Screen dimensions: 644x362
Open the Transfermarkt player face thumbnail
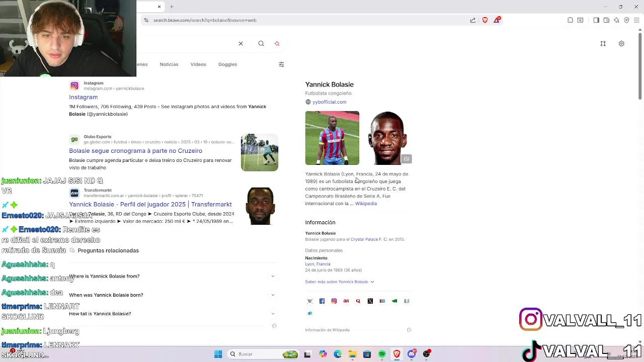click(x=259, y=206)
